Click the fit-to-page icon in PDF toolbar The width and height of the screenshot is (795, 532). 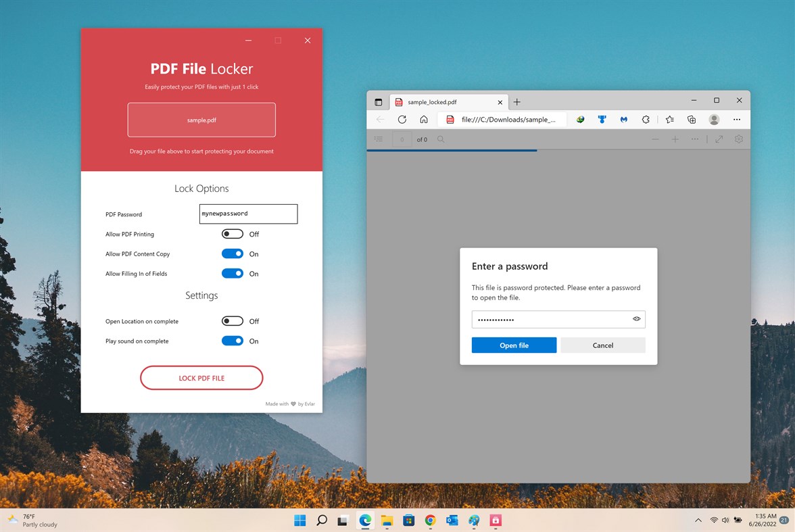(x=719, y=139)
